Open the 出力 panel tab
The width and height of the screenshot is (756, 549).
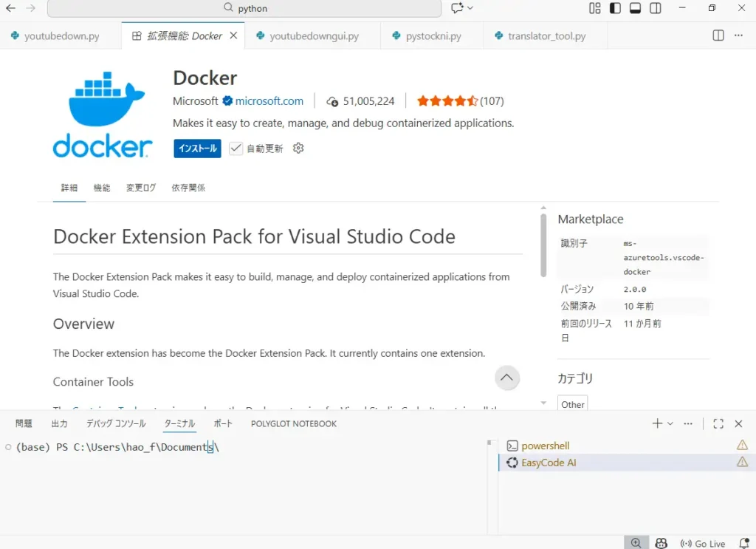click(x=59, y=423)
